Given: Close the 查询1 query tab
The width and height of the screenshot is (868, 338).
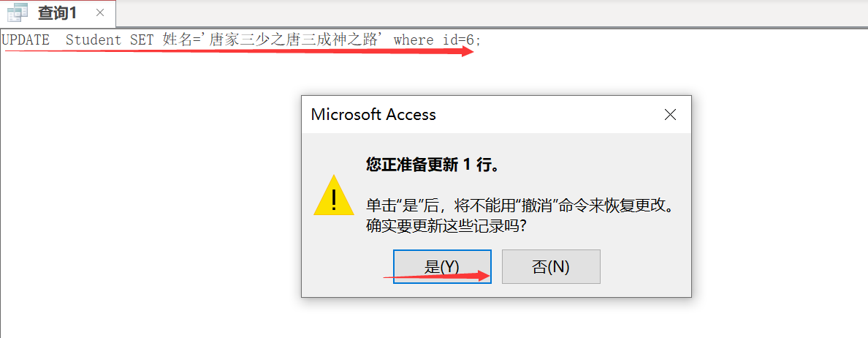Looking at the screenshot, I should pyautogui.click(x=100, y=12).
